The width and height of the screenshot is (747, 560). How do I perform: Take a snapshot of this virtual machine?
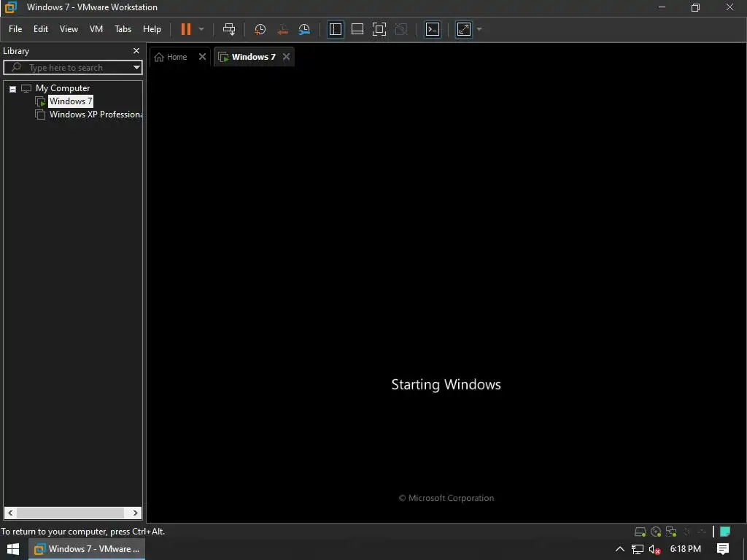click(260, 29)
